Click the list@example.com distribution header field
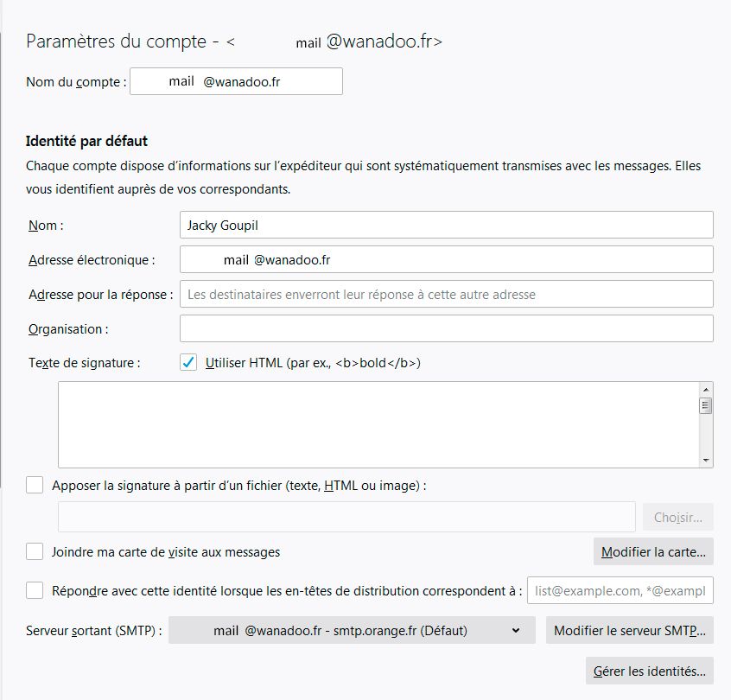 click(620, 590)
